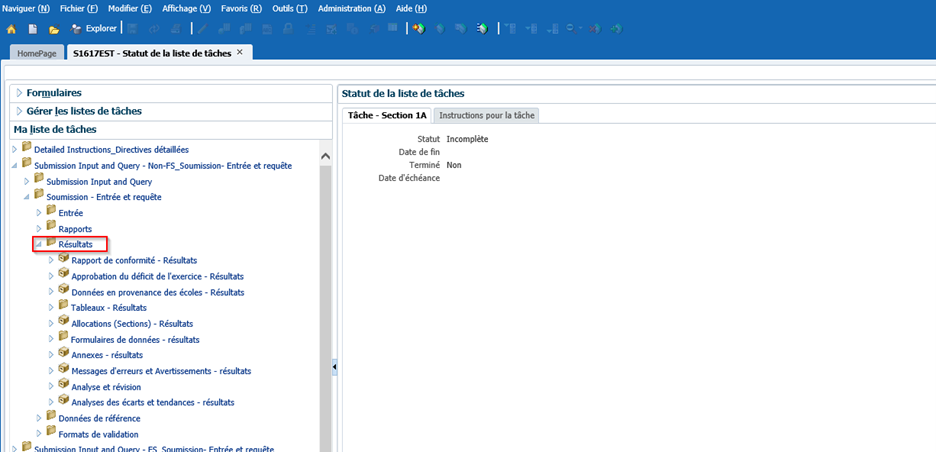Open the Favoris menu
The height and width of the screenshot is (452, 936).
tap(240, 8)
